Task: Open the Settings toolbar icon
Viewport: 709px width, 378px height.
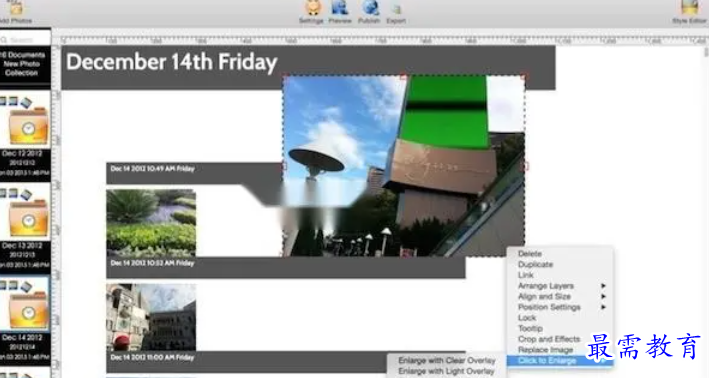Action: coord(312,8)
